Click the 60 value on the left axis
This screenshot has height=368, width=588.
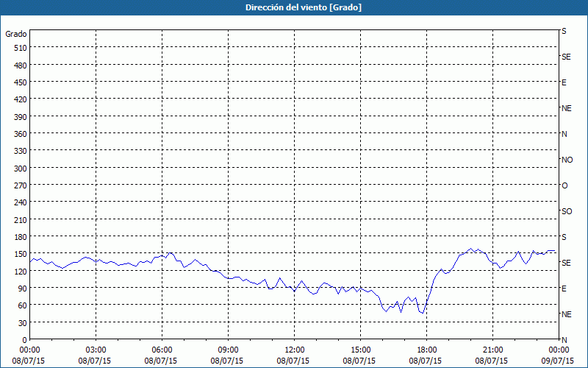pyautogui.click(x=23, y=305)
